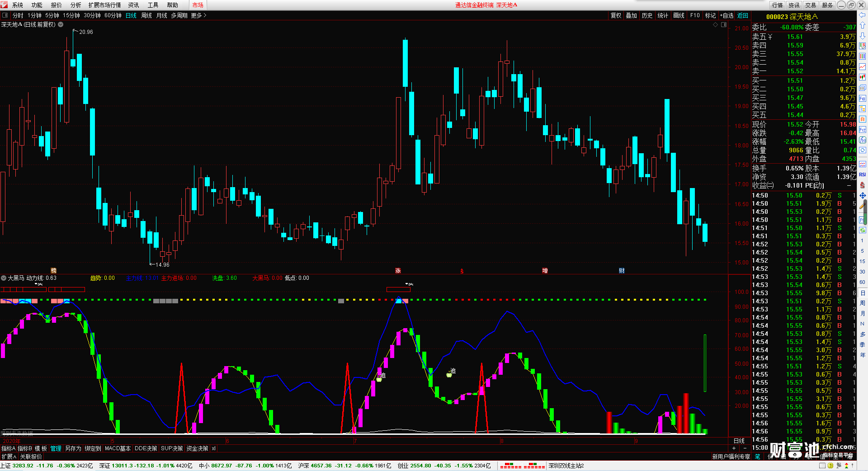Expand the 更多 period options

(x=198, y=15)
